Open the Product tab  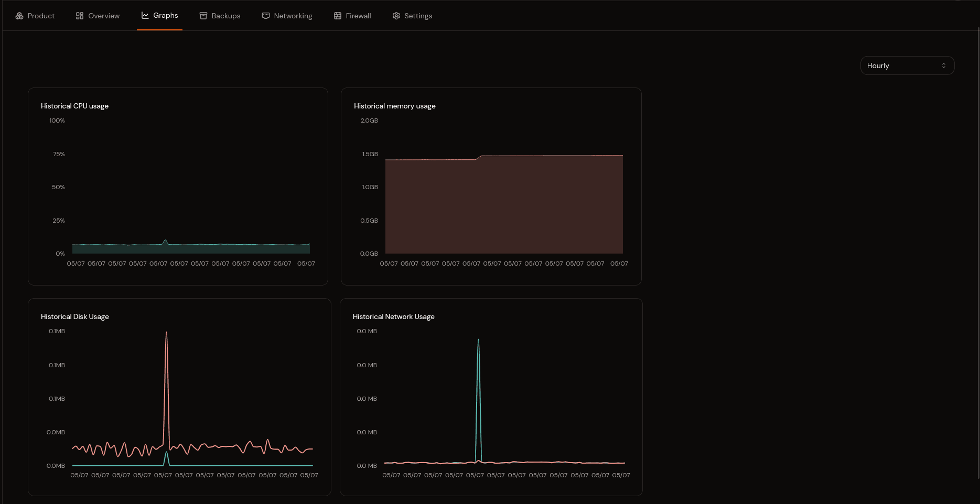[x=35, y=16]
